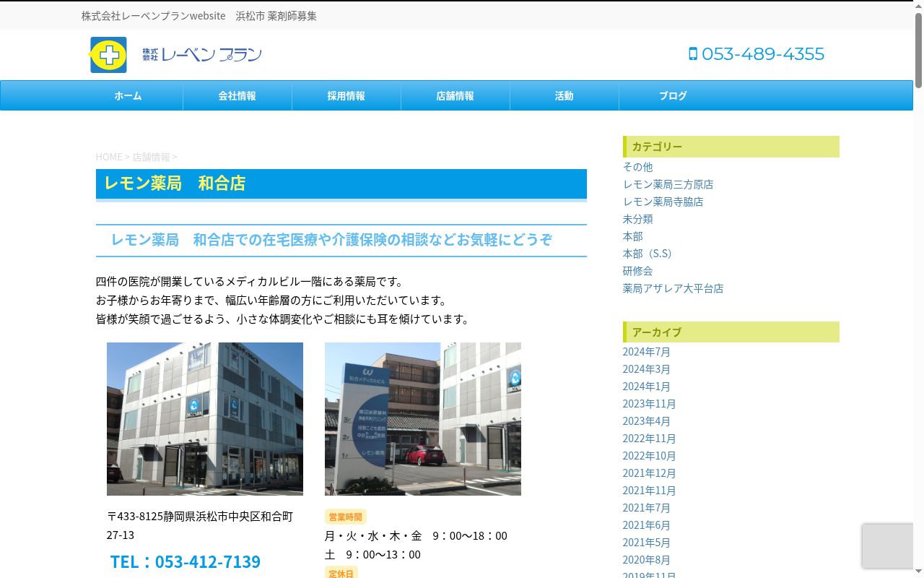Screen dimensions: 924x578
Task: Open the レモン薬局寺脇店 category
Action: (x=663, y=202)
